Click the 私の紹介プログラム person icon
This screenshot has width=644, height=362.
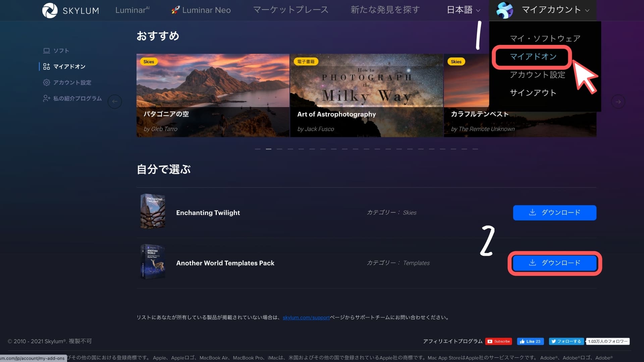pyautogui.click(x=47, y=98)
